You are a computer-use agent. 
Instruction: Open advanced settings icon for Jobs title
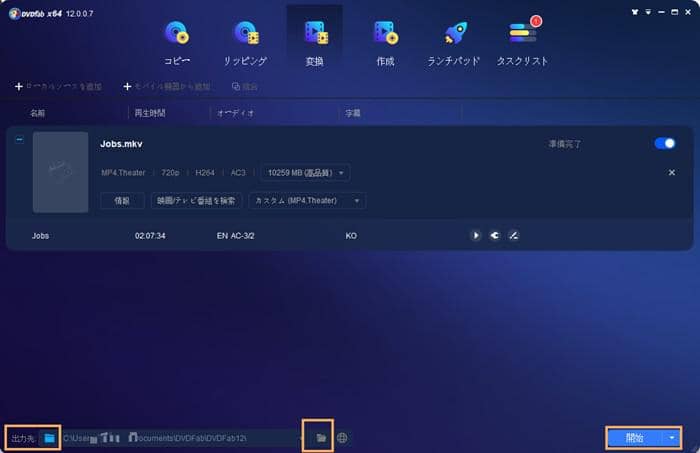click(x=495, y=235)
